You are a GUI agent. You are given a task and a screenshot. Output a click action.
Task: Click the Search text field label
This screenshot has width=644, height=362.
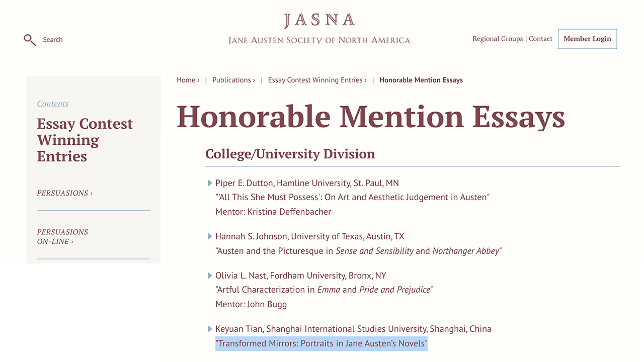click(x=53, y=40)
